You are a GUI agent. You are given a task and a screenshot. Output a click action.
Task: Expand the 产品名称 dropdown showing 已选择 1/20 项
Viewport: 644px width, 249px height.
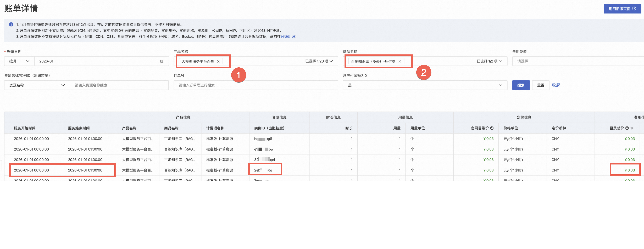click(x=319, y=61)
